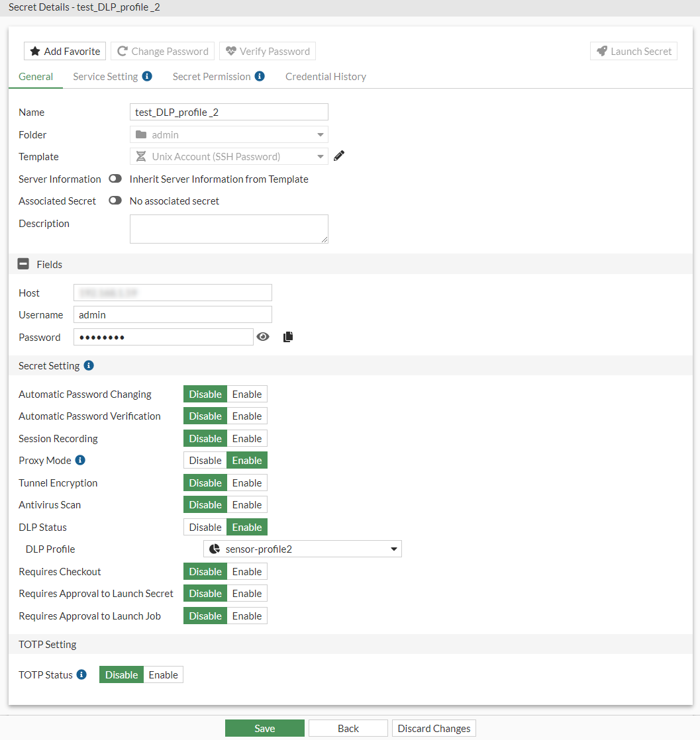Screen dimensions: 700x740
Task: Click the info icon beside Secret Setting
Action: [88, 365]
